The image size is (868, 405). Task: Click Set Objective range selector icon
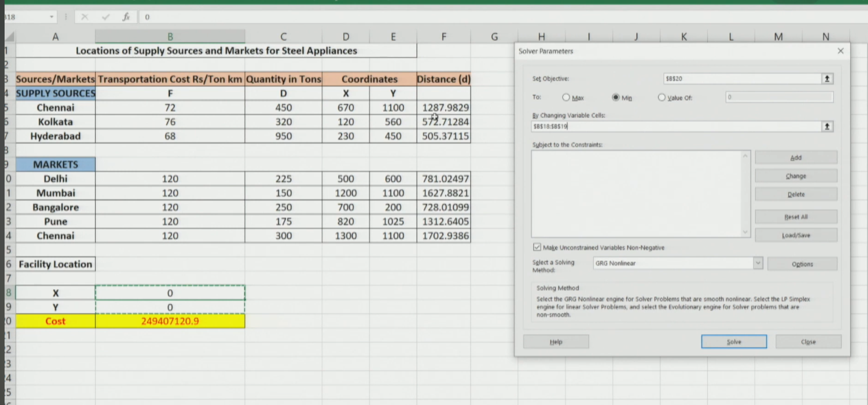point(827,79)
